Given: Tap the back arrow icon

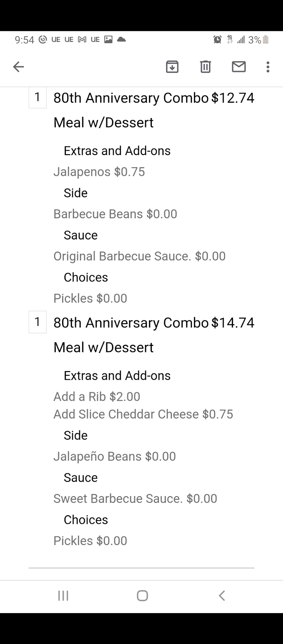Looking at the screenshot, I should tap(18, 67).
